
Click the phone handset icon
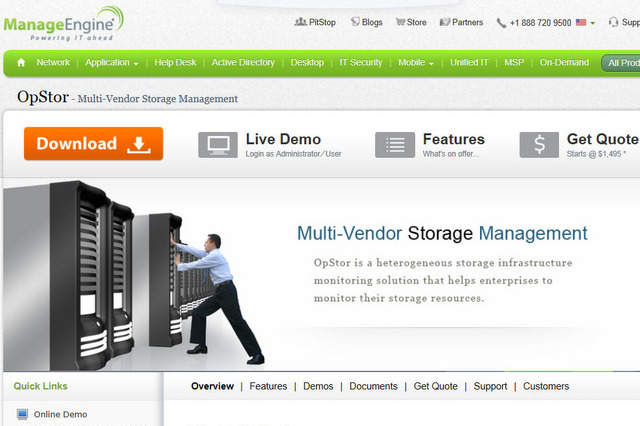[501, 23]
